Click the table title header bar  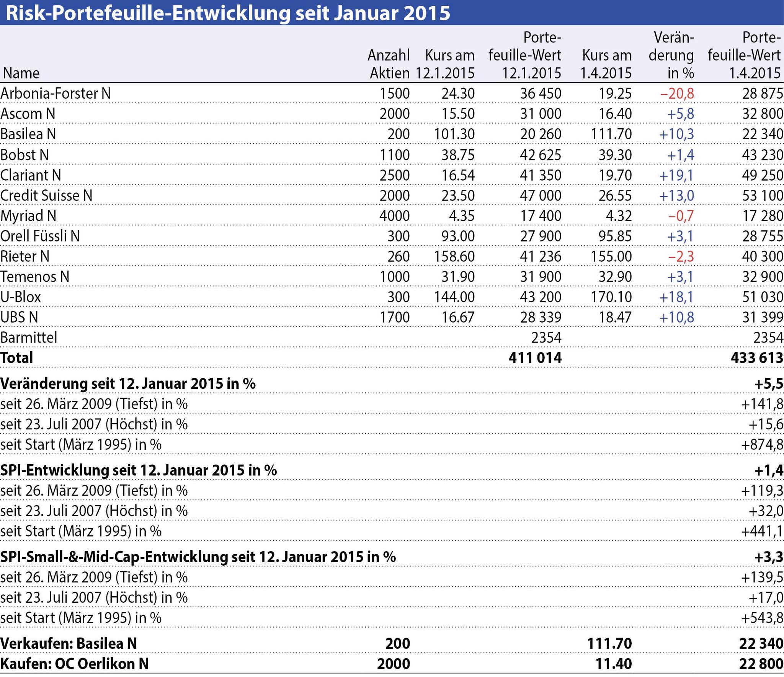click(x=228, y=13)
